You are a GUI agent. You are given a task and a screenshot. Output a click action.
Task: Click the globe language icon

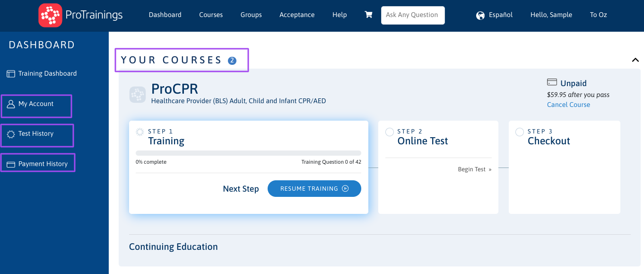coord(480,15)
